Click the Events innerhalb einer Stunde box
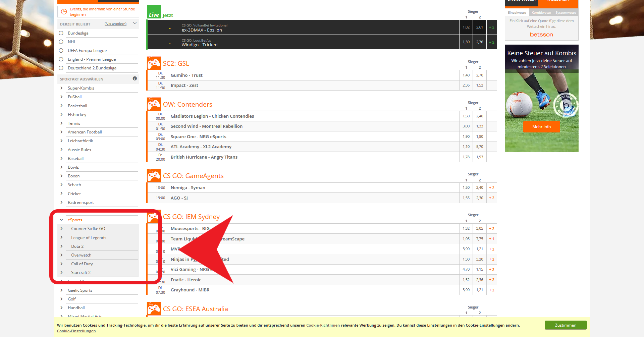Image resolution: width=644 pixels, height=337 pixels. click(x=98, y=12)
